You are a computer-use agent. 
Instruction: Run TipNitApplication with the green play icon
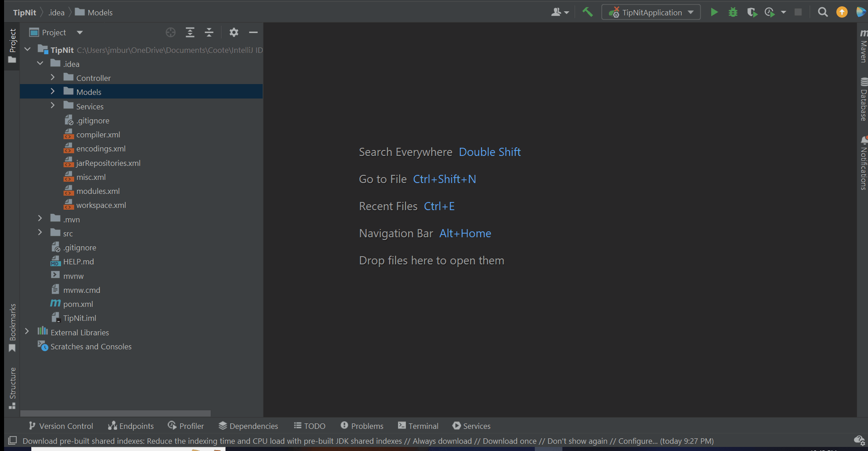point(714,12)
